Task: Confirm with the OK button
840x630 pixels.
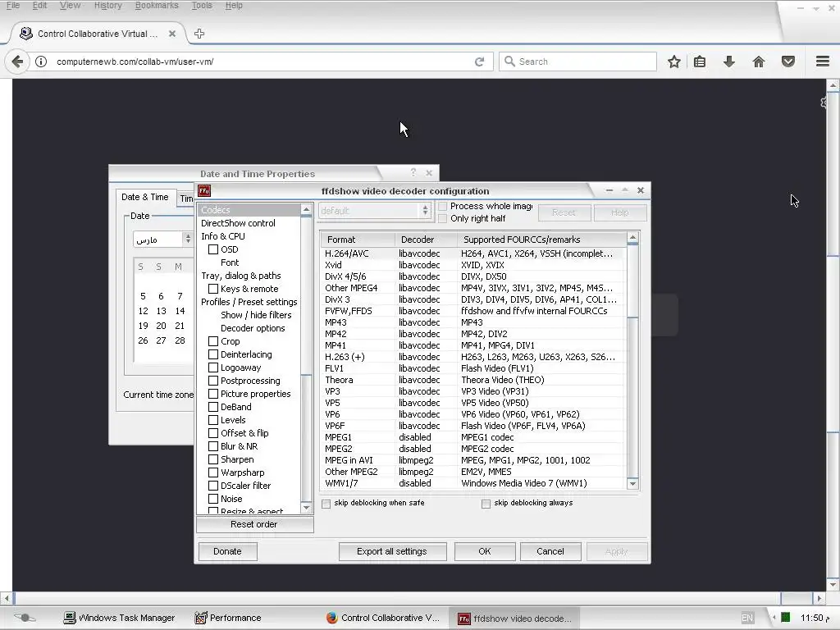Action: pyautogui.click(x=485, y=551)
